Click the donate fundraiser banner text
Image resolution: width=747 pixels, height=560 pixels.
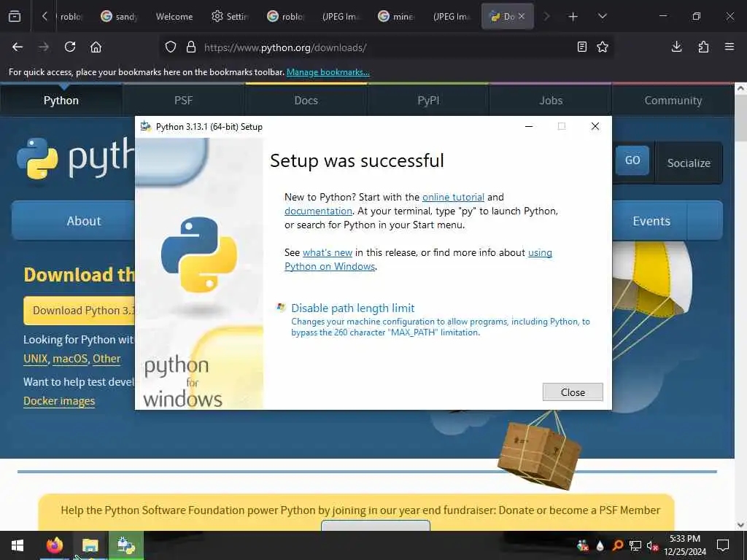point(360,510)
